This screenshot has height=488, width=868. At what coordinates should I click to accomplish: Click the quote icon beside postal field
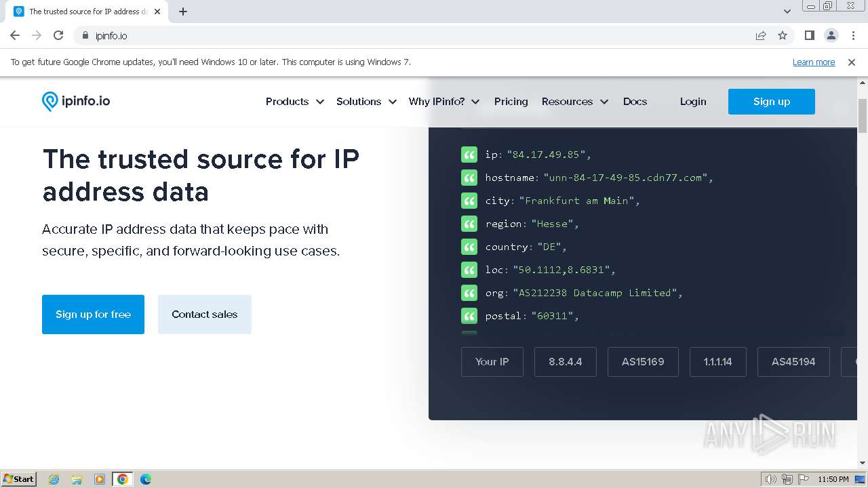coord(469,316)
